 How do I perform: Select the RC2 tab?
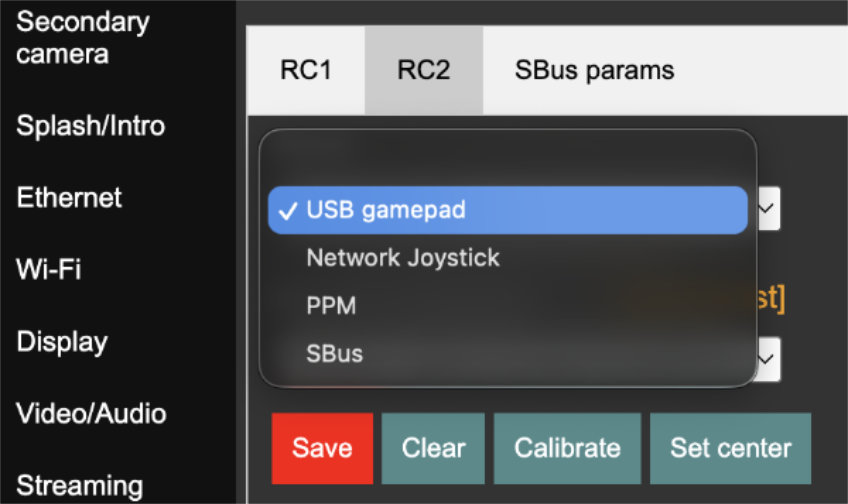coord(423,70)
